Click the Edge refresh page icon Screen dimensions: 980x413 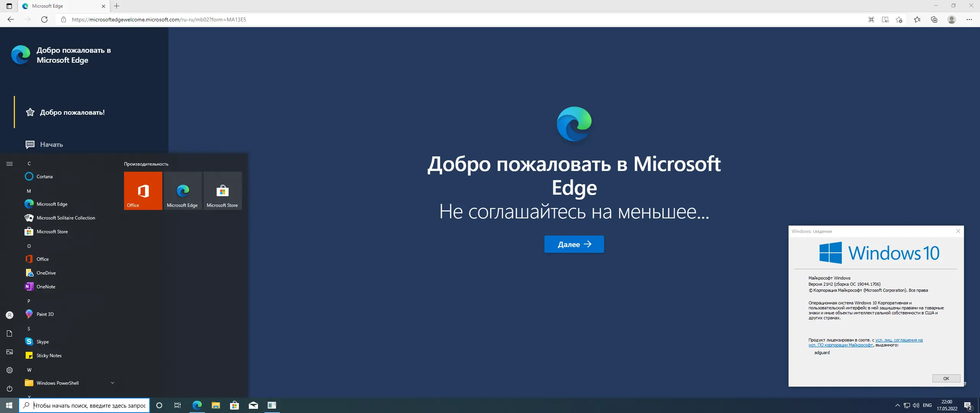[x=44, y=20]
